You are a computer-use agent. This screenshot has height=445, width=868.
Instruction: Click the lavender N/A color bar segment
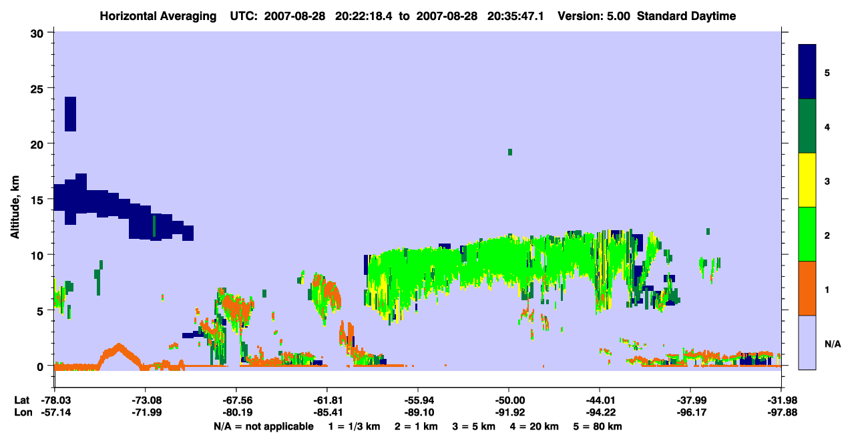tap(807, 342)
